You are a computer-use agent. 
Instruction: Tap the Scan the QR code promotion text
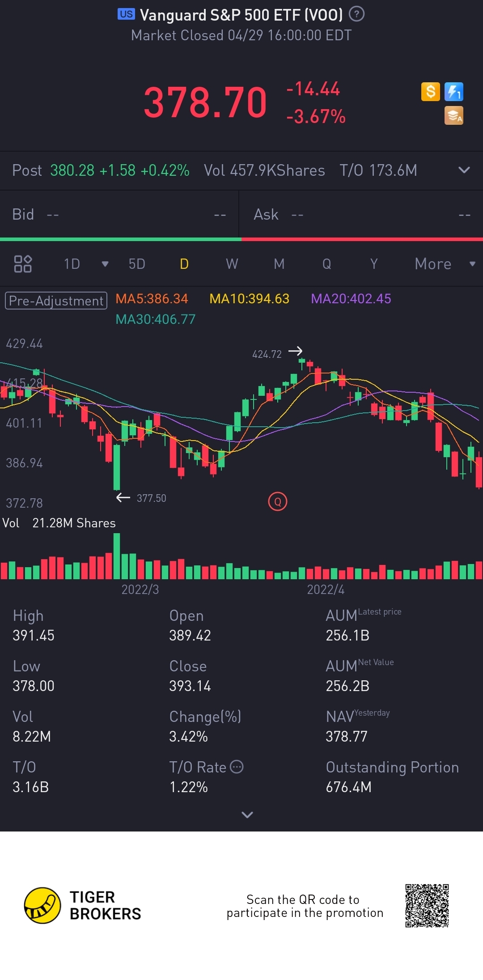pos(305,906)
